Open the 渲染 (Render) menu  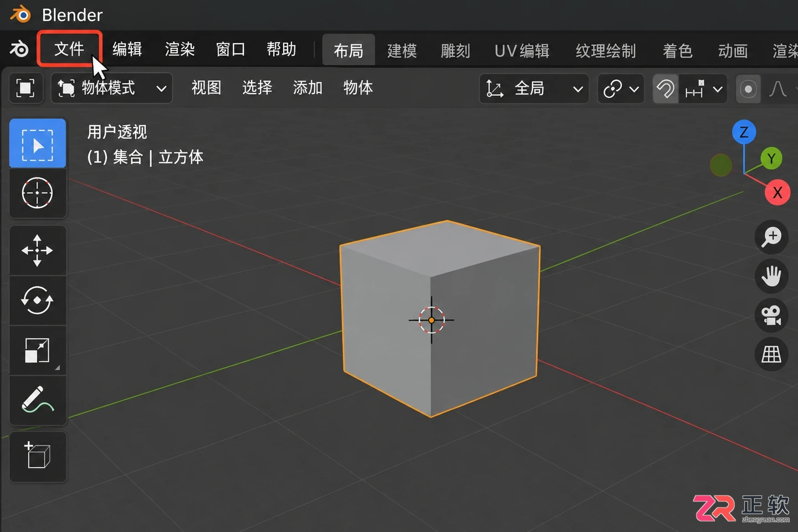click(180, 49)
